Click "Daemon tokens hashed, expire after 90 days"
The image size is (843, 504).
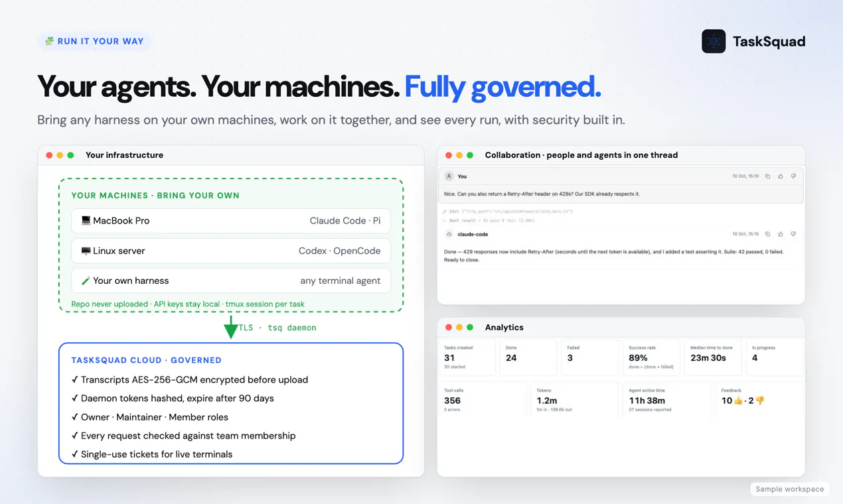tap(177, 399)
